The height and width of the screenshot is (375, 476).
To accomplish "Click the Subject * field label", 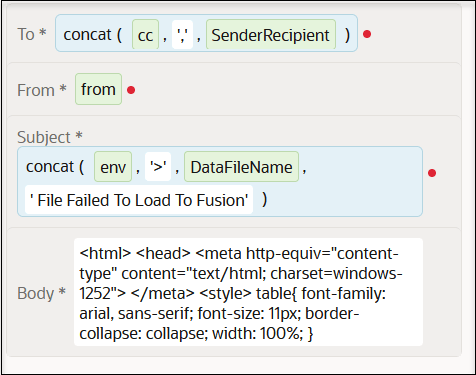I will [50, 137].
